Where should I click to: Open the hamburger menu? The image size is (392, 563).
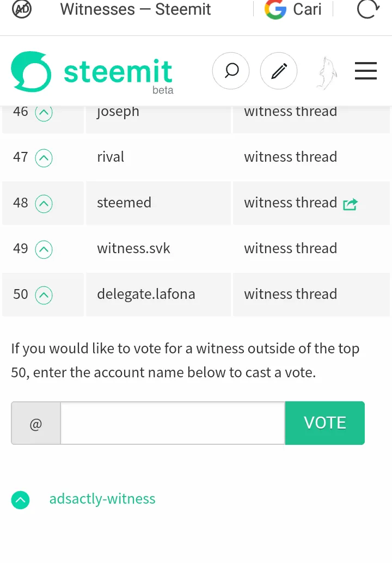366,71
